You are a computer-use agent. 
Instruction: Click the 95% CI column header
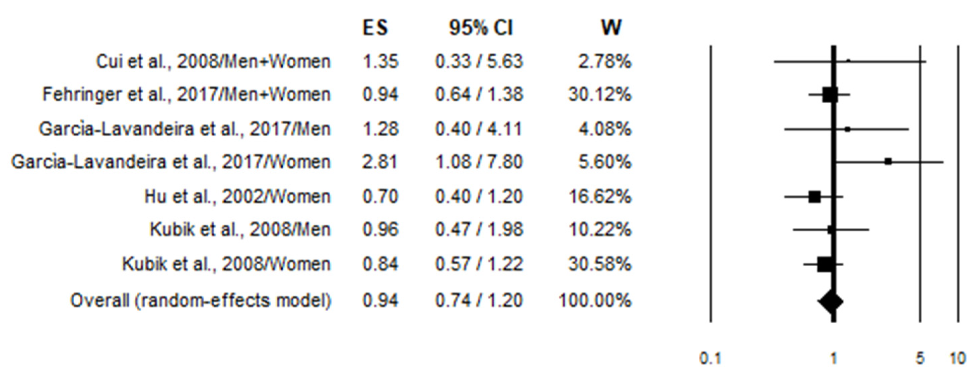coord(481,28)
